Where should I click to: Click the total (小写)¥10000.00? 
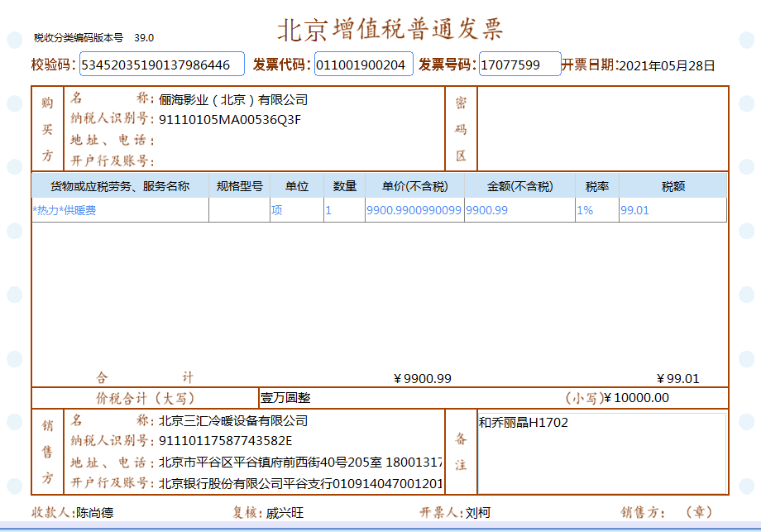tap(617, 398)
